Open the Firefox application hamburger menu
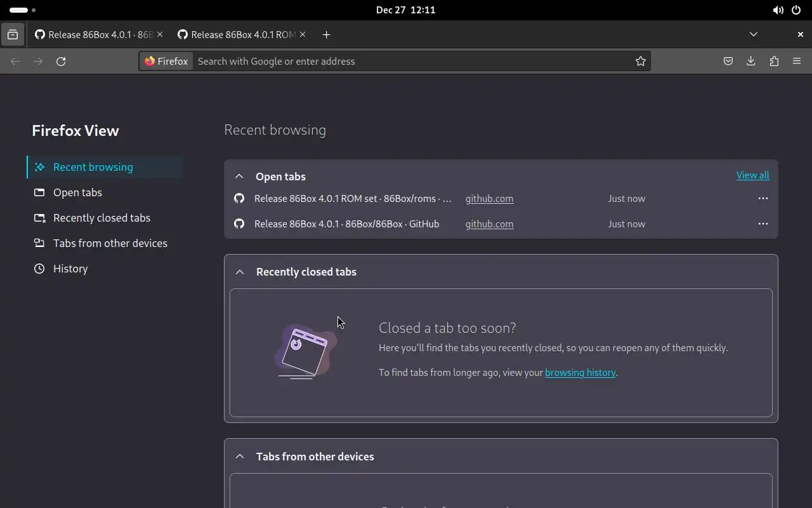This screenshot has height=508, width=812. click(x=797, y=62)
